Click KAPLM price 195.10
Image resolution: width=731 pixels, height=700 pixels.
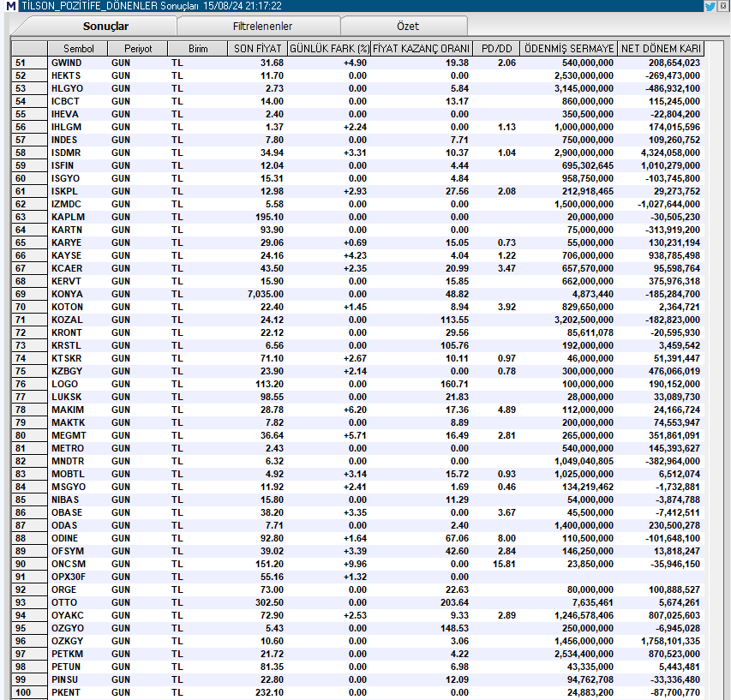point(269,217)
